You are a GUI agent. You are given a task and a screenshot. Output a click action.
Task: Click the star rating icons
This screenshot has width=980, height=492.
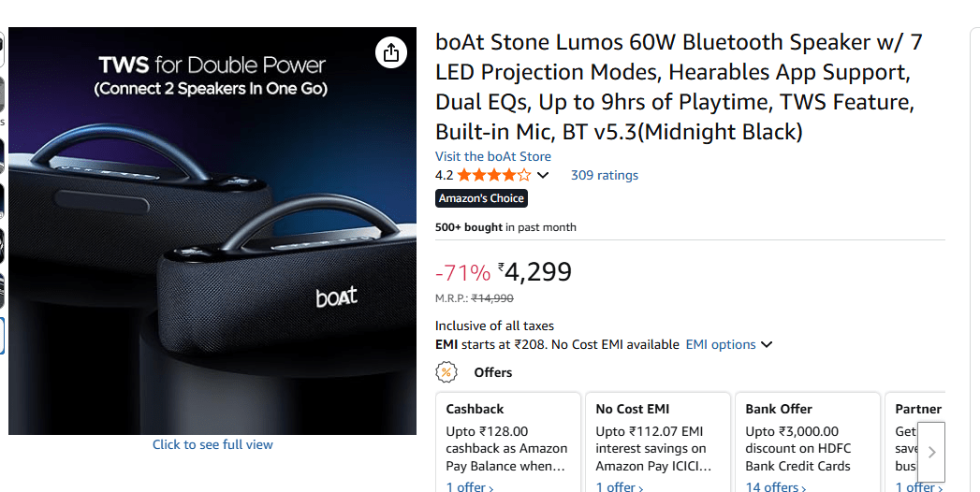click(493, 175)
